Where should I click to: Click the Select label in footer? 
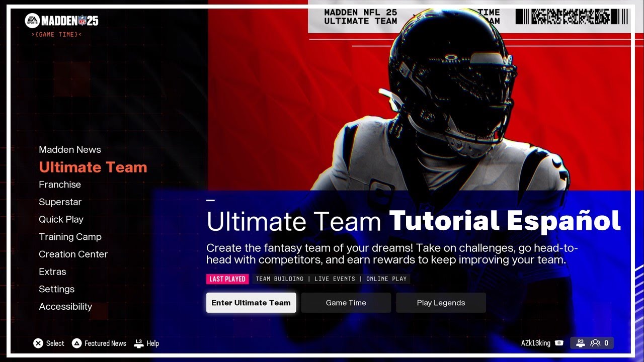[55, 343]
